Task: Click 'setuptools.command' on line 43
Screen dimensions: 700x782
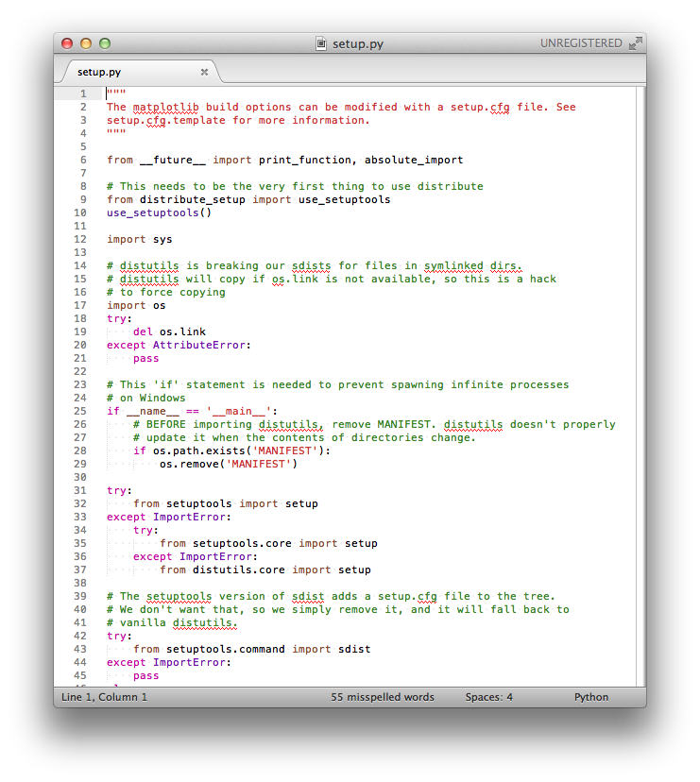Action: pyautogui.click(x=225, y=650)
